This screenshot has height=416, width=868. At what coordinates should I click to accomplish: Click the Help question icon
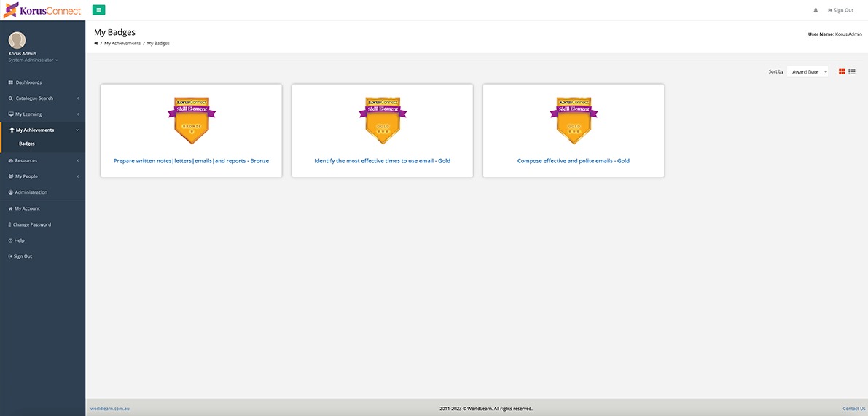click(x=10, y=240)
